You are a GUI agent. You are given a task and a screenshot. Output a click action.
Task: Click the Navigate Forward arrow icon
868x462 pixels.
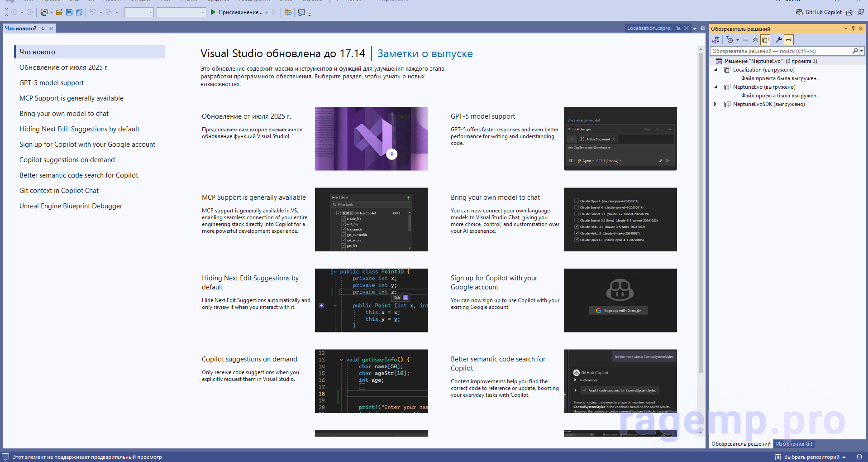[29, 12]
